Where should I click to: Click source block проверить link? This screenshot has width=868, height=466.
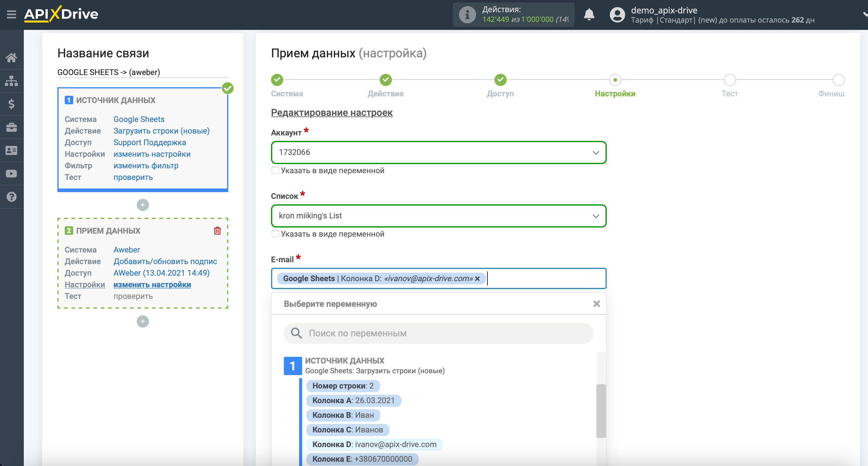click(x=133, y=177)
